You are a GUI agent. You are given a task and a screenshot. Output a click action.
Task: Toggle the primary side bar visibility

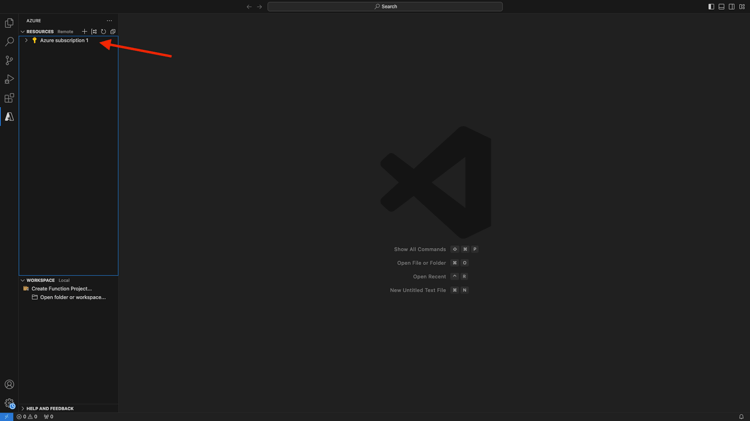711,7
